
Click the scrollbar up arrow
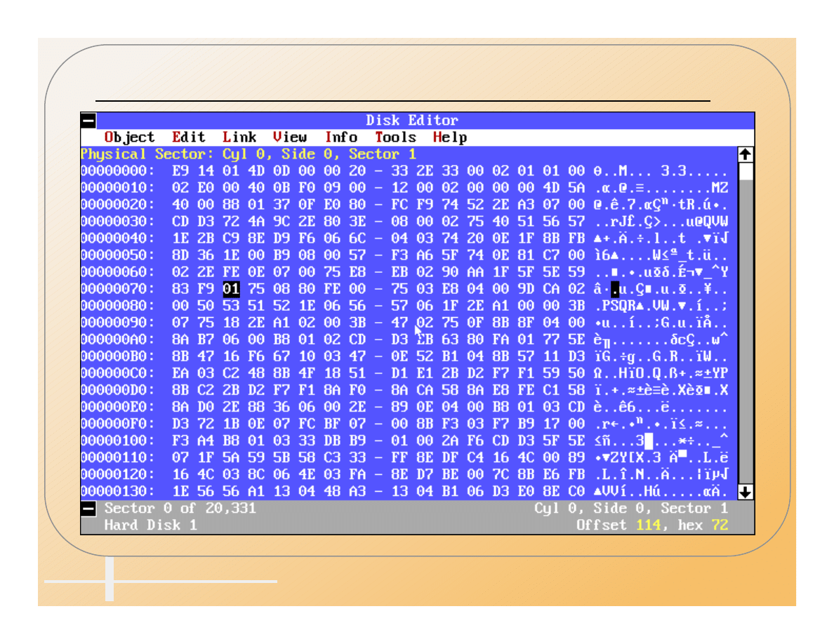point(746,154)
